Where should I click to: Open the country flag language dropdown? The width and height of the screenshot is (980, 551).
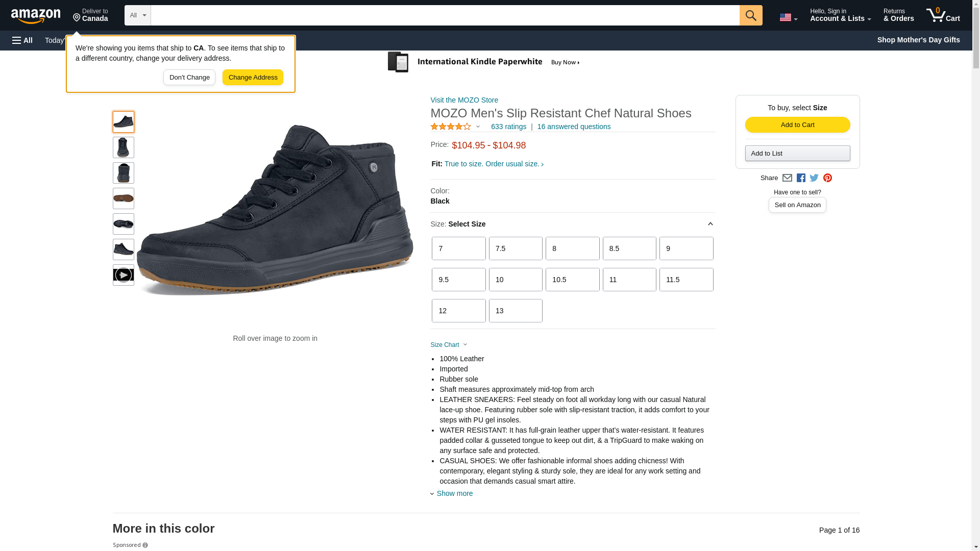click(788, 17)
